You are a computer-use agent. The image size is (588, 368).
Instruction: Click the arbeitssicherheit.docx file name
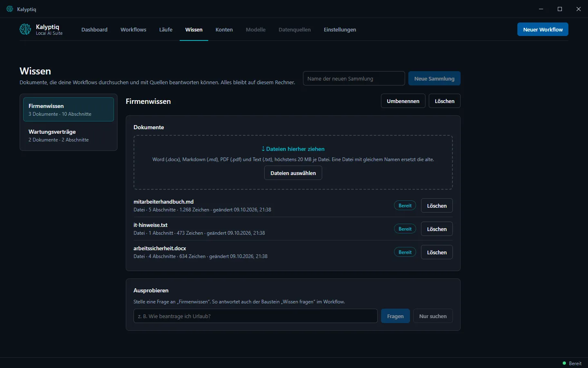[160, 248]
